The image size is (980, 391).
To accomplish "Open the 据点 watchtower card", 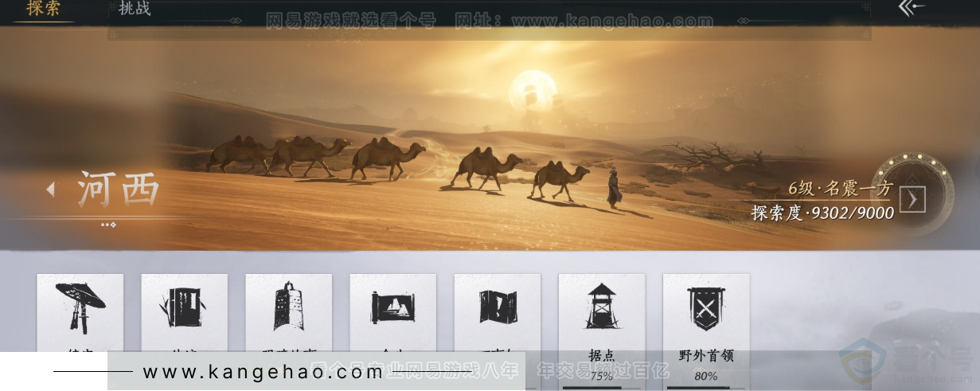I will click(602, 331).
